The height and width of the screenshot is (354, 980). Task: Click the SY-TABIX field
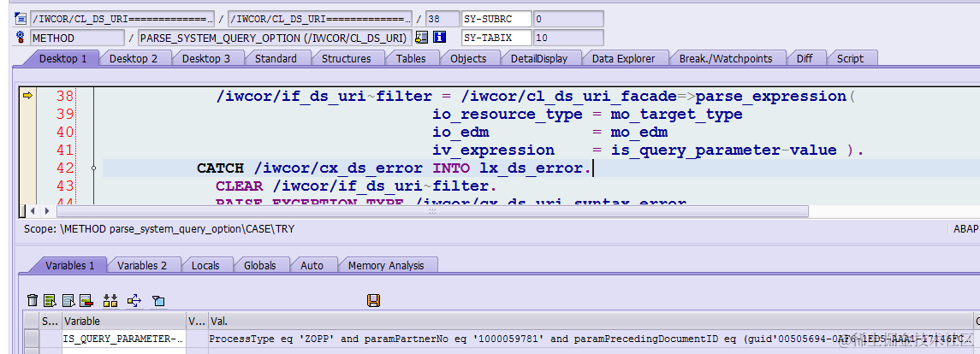(497, 38)
